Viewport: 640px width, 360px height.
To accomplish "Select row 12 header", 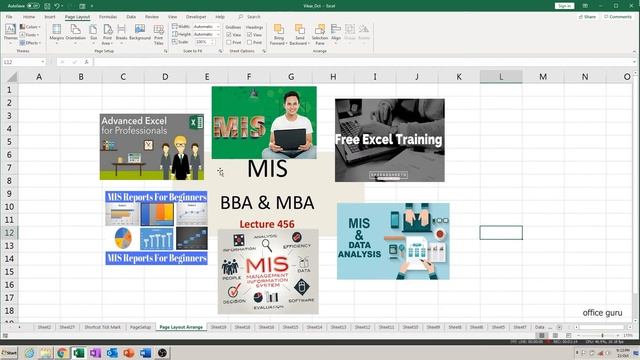I will [x=9, y=233].
